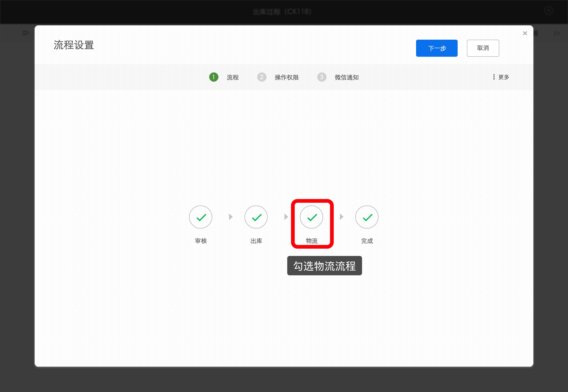Close the 流程设置 dialog with X

(525, 33)
